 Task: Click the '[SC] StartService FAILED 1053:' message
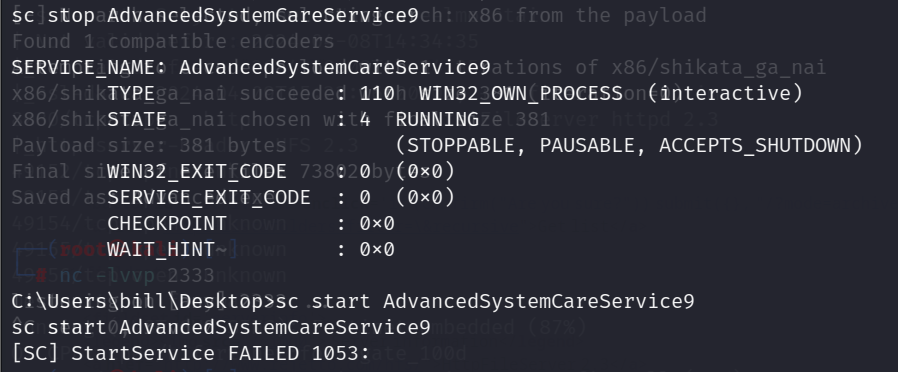point(191,353)
